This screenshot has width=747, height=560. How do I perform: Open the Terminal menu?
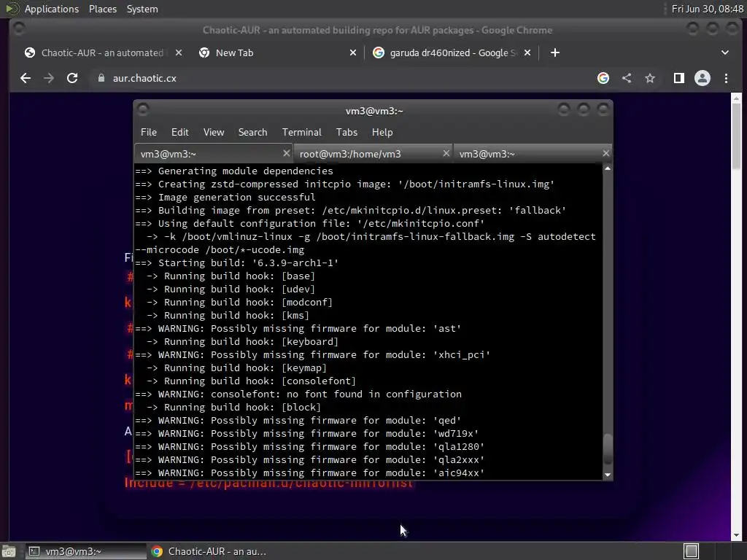[301, 133]
